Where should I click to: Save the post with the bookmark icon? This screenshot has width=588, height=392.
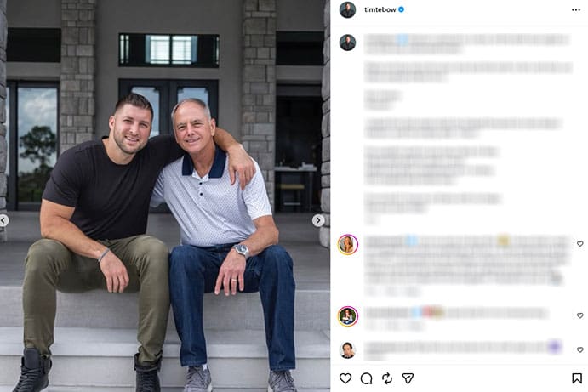(x=577, y=378)
